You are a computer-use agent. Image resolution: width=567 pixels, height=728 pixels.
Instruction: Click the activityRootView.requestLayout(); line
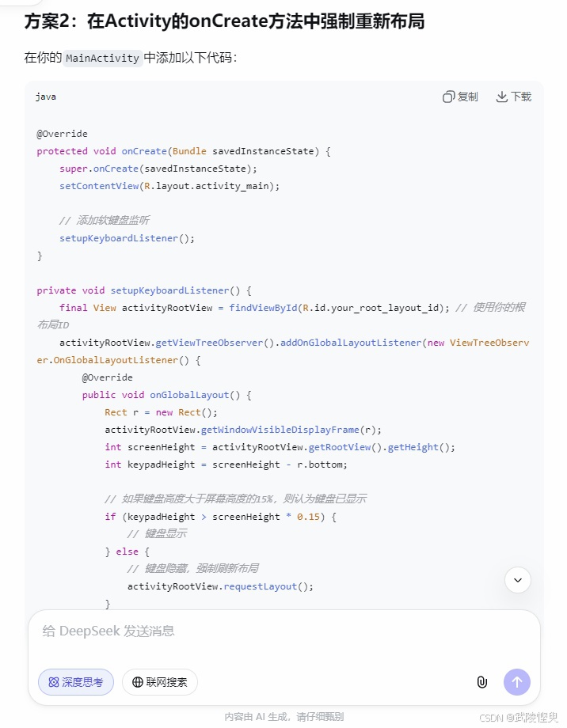[x=220, y=586]
